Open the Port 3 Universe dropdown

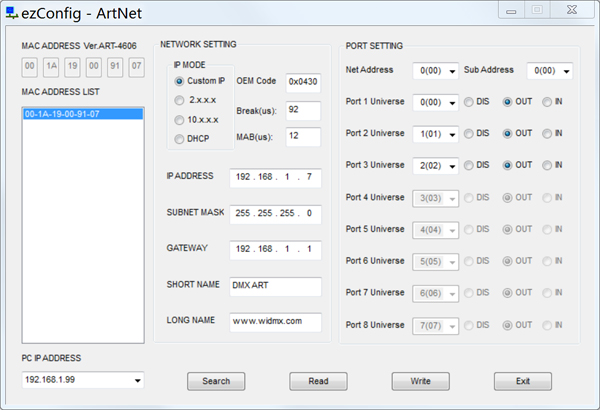click(435, 166)
